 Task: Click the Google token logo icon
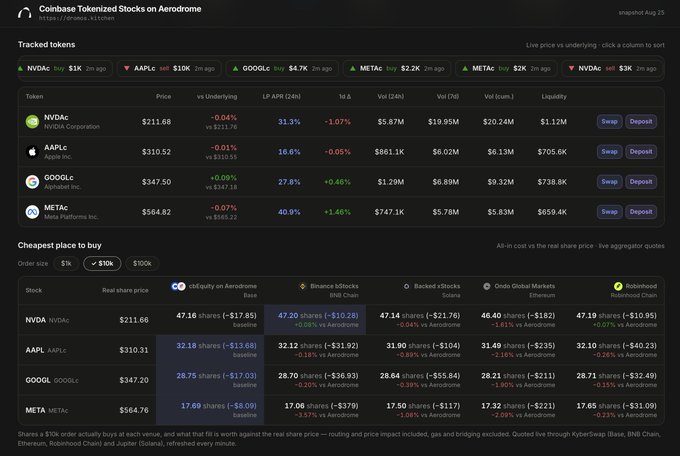(32, 182)
